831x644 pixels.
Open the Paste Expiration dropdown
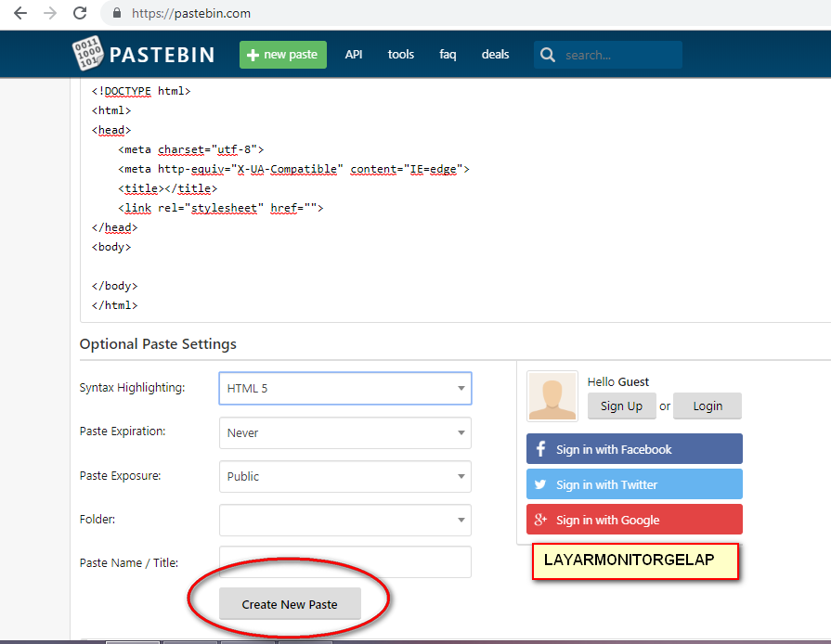pos(344,432)
